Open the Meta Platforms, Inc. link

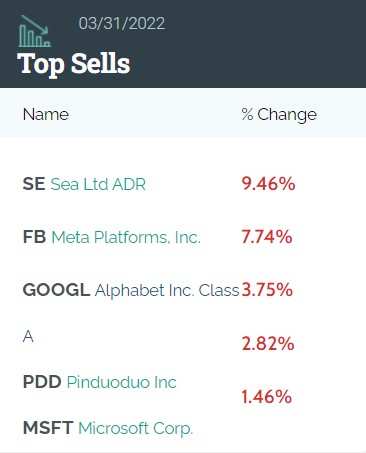click(x=126, y=237)
